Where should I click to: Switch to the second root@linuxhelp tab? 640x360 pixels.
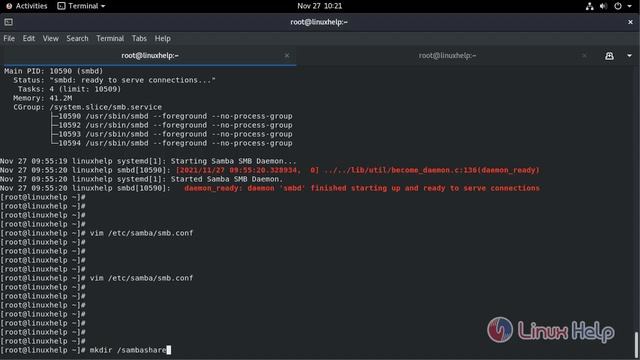[x=447, y=56]
